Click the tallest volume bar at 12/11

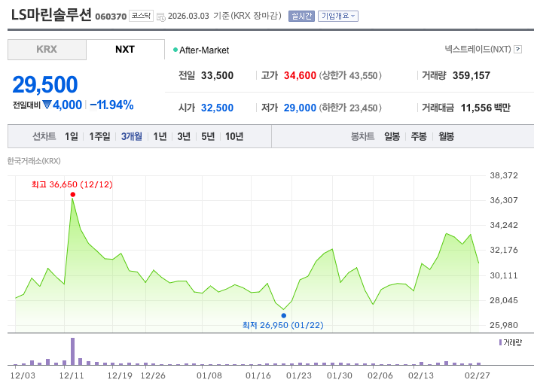[72, 351]
